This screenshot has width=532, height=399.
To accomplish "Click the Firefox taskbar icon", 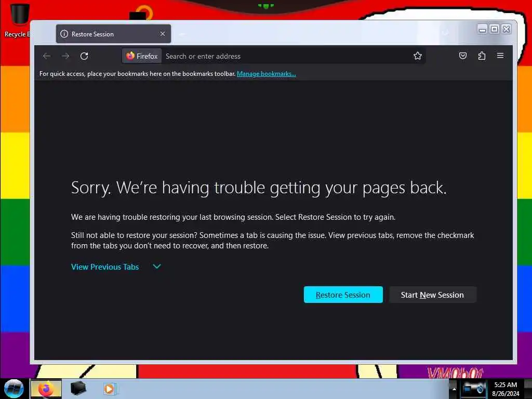I will click(x=46, y=389).
